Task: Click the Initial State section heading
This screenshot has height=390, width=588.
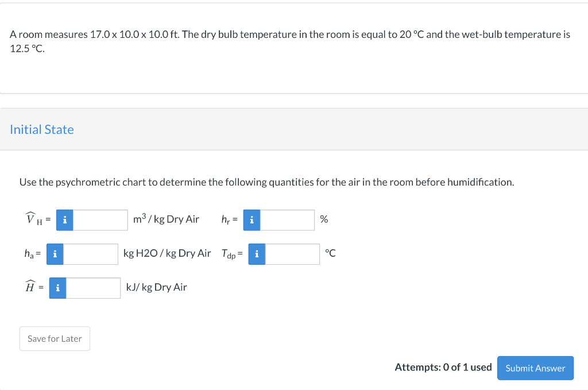Action: 42,130
